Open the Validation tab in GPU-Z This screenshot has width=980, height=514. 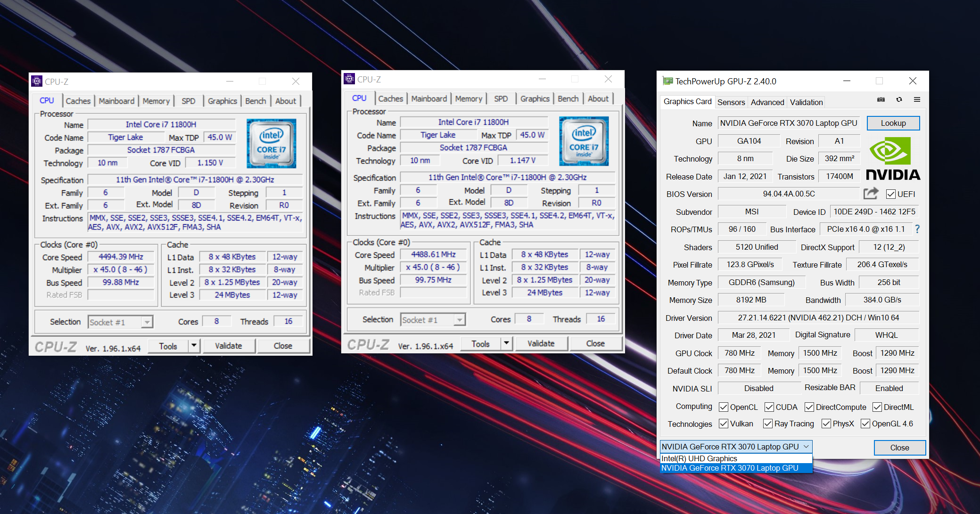coord(806,102)
